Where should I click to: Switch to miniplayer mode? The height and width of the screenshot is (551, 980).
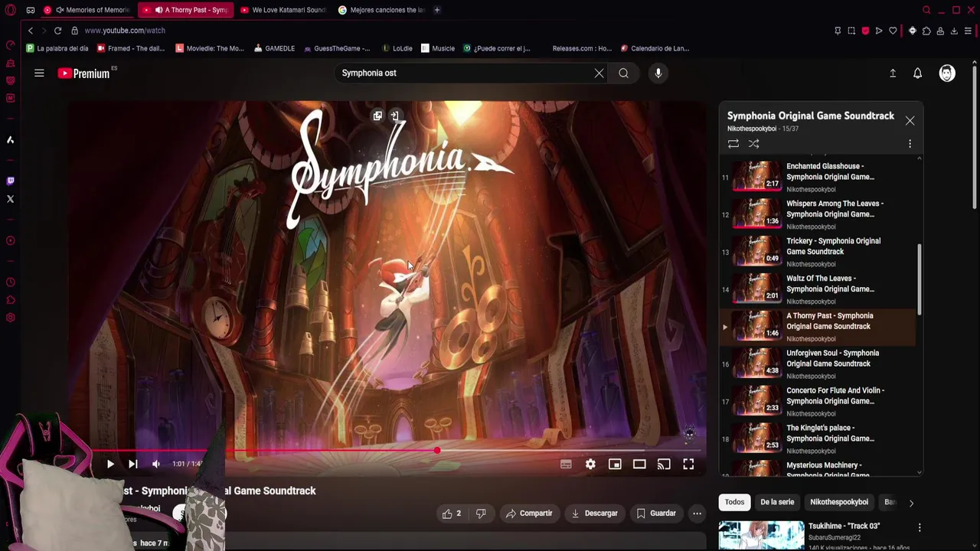pyautogui.click(x=615, y=464)
